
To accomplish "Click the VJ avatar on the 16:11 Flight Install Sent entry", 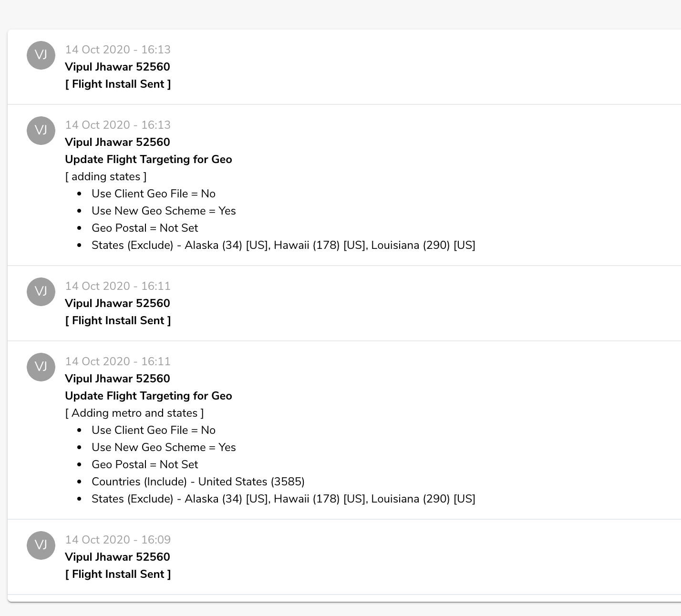I will [41, 292].
